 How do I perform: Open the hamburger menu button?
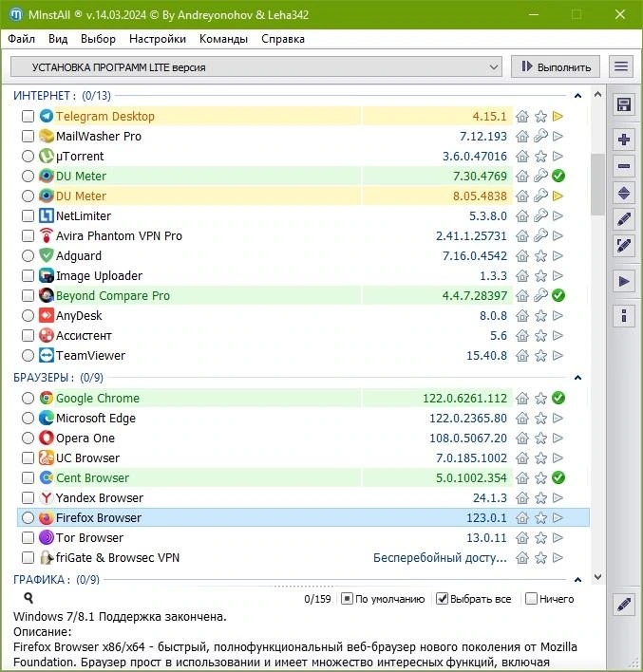[621, 66]
